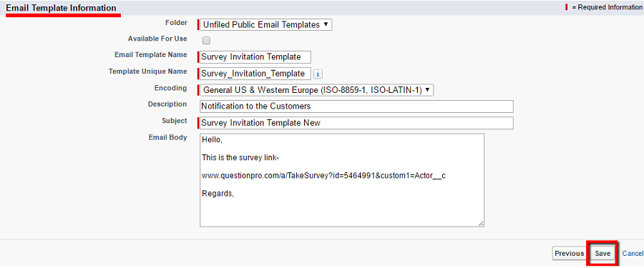
Task: Focus the Template Unique Name field
Action: pos(255,74)
